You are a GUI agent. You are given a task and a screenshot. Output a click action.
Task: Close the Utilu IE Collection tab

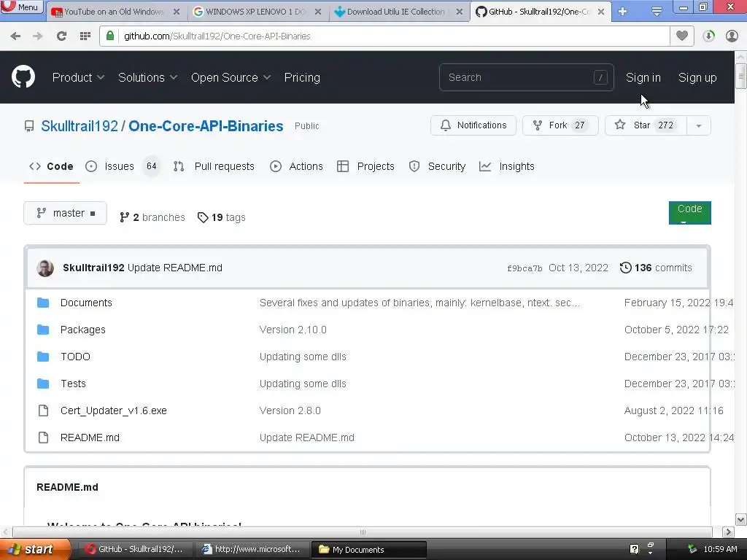(x=460, y=12)
